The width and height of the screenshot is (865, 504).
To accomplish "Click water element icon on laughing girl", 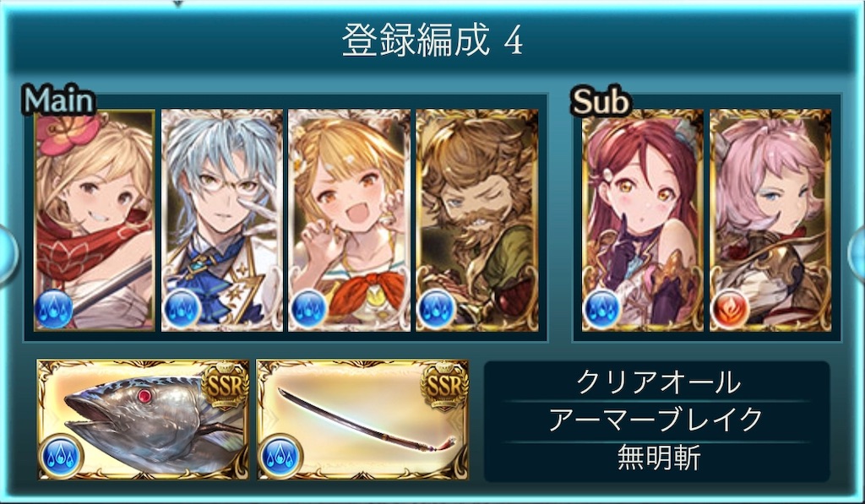I will pyautogui.click(x=308, y=309).
